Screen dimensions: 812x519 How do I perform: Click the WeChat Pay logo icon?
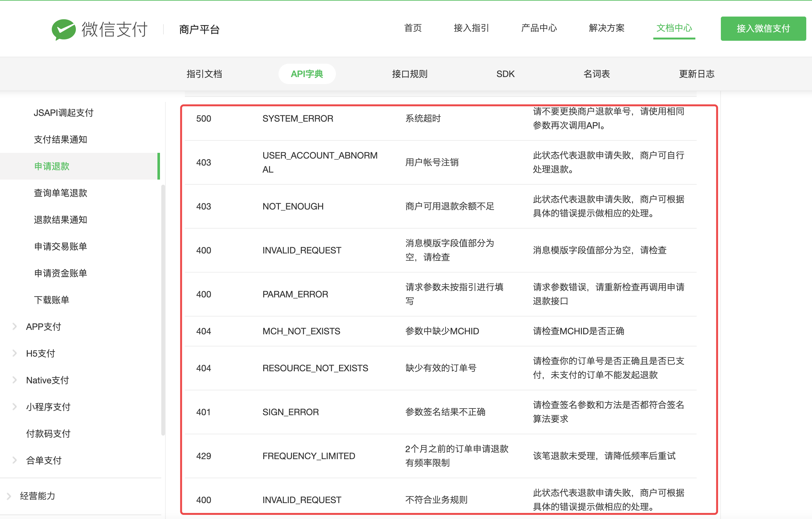pos(63,29)
